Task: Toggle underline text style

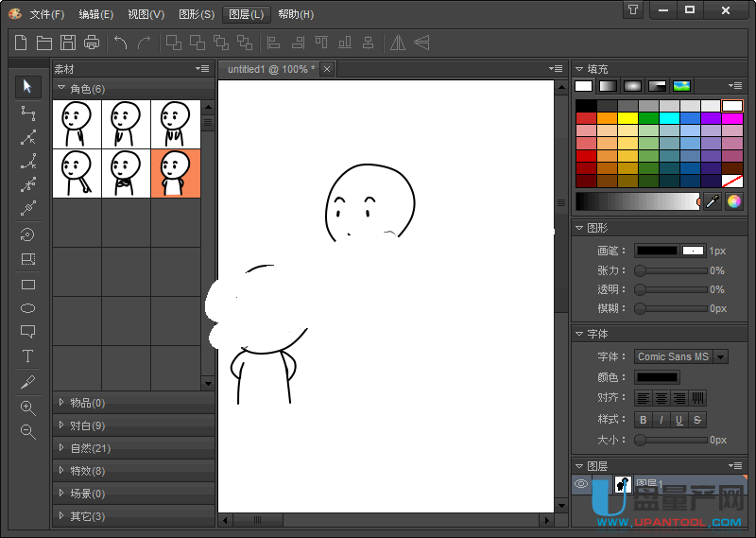Action: [679, 420]
